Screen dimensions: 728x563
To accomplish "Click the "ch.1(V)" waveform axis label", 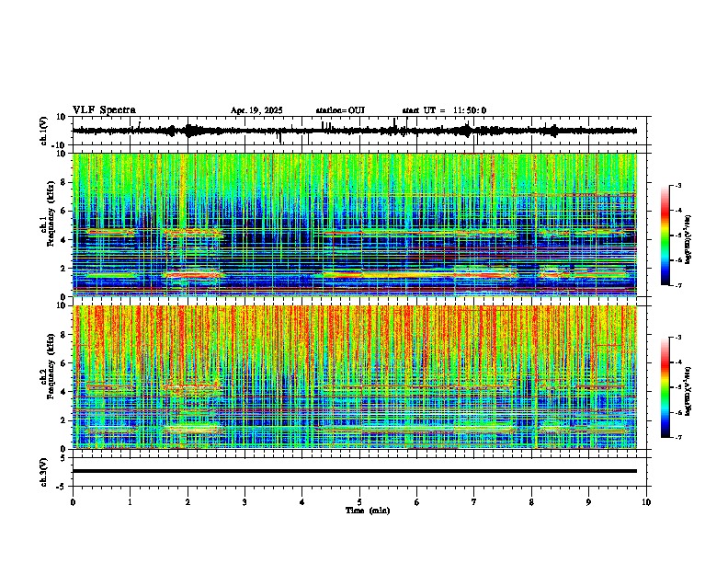I will (x=44, y=131).
